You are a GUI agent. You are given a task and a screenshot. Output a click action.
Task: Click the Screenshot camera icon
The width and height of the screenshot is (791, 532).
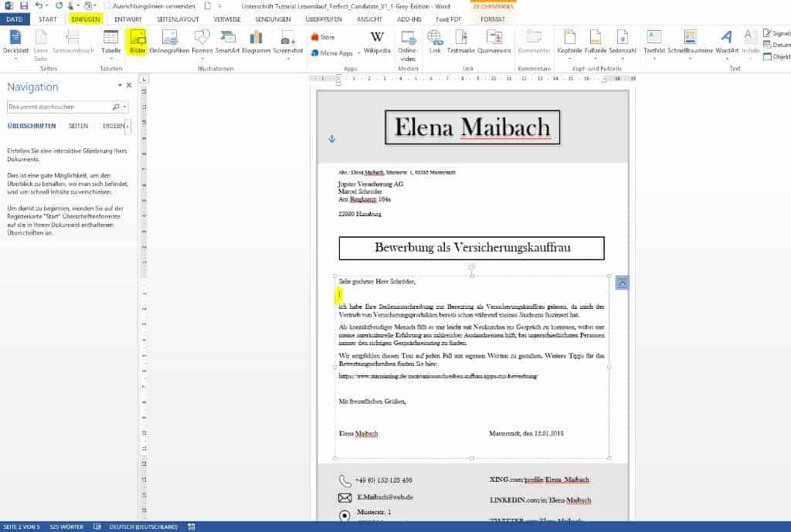288,42
